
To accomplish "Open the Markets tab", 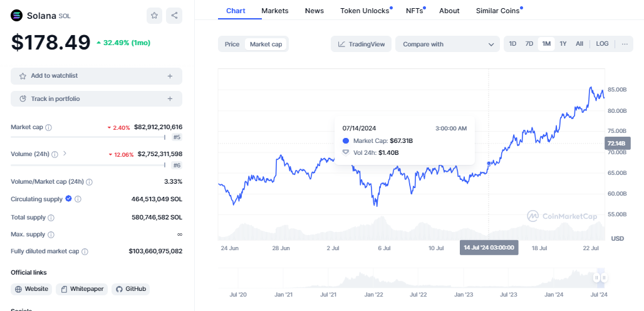I will click(275, 11).
